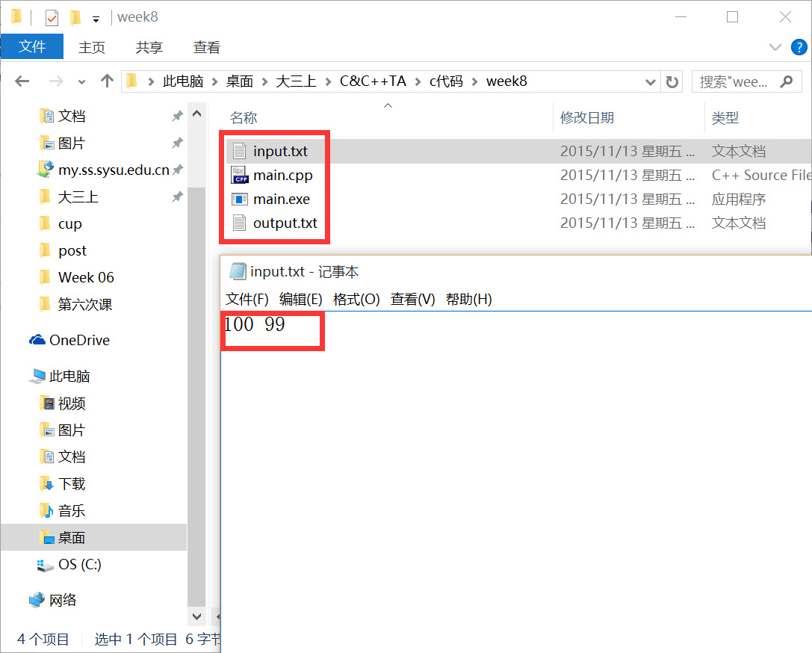Image resolution: width=812 pixels, height=653 pixels.
Task: Open the 第六次课 folder in sidebar
Action: pos(85,305)
